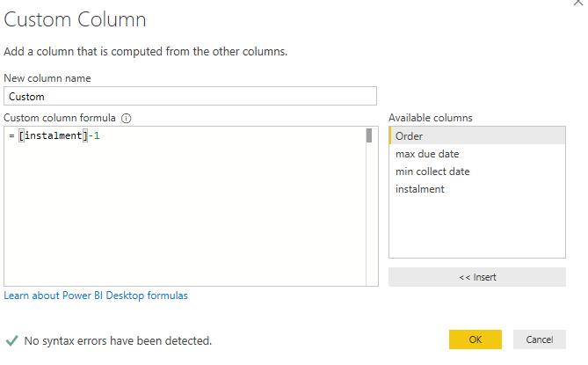The image size is (588, 365).
Task: Click the << Insert button
Action: pos(477,277)
